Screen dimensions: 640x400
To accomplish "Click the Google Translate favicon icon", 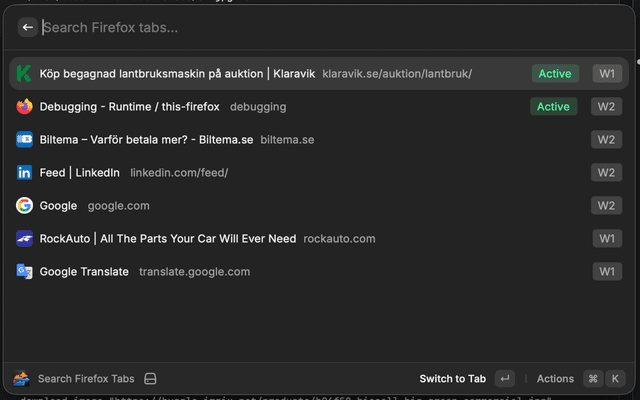I will (25, 272).
